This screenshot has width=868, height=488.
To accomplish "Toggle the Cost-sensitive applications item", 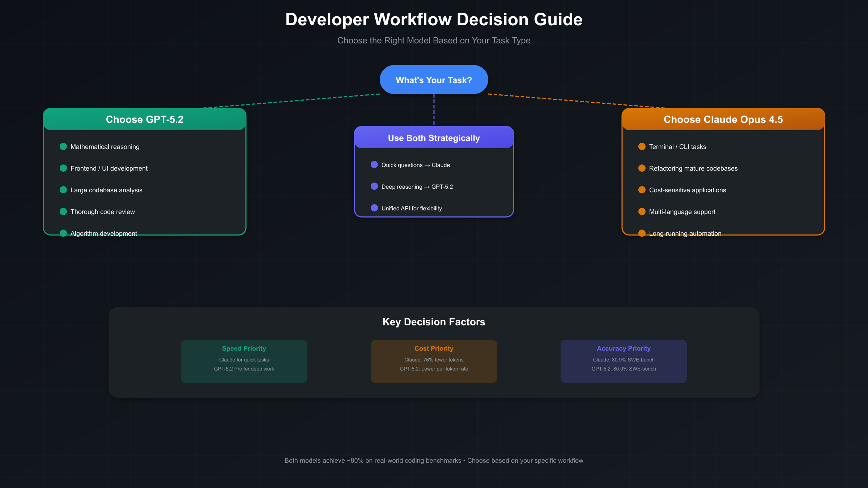I will (x=687, y=190).
